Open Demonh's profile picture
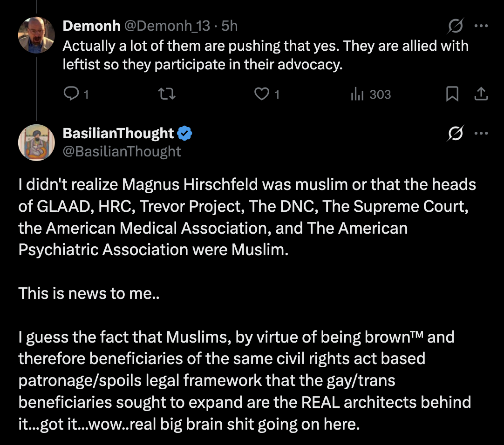The height and width of the screenshot is (445, 504). click(36, 35)
